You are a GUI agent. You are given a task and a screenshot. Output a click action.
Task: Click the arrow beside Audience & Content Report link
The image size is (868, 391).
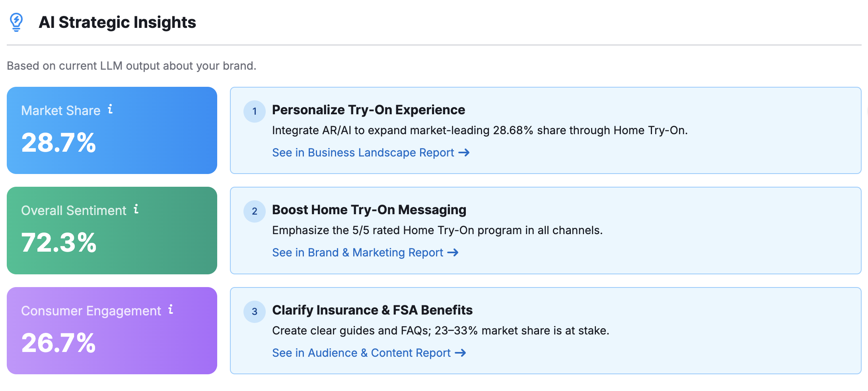pos(461,353)
